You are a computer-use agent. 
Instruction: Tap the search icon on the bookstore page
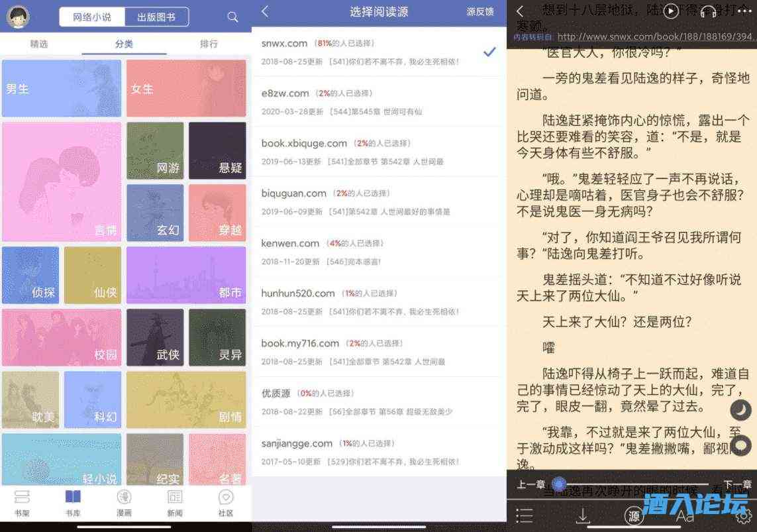point(231,17)
